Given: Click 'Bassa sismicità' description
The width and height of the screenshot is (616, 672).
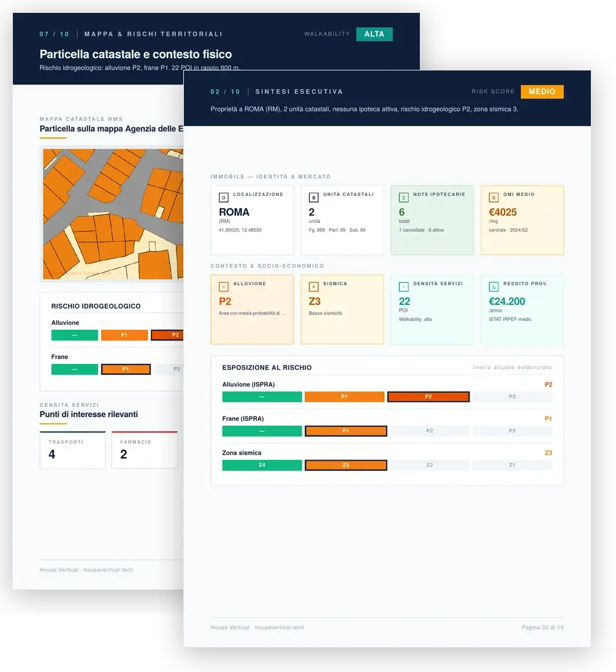Looking at the screenshot, I should (325, 313).
